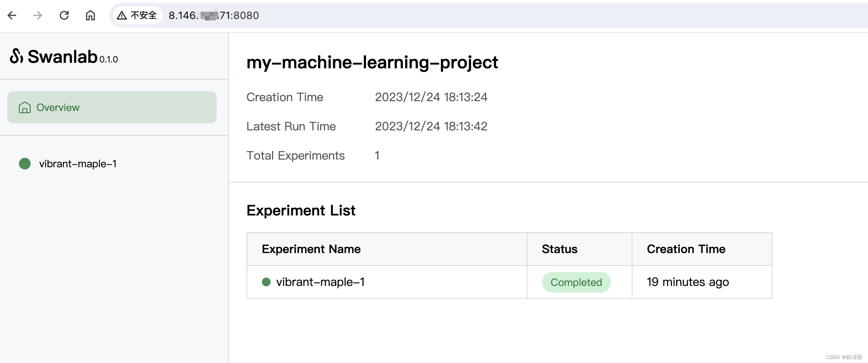This screenshot has height=363, width=868.
Task: Click the my-machine-learning-project title
Action: click(x=372, y=62)
